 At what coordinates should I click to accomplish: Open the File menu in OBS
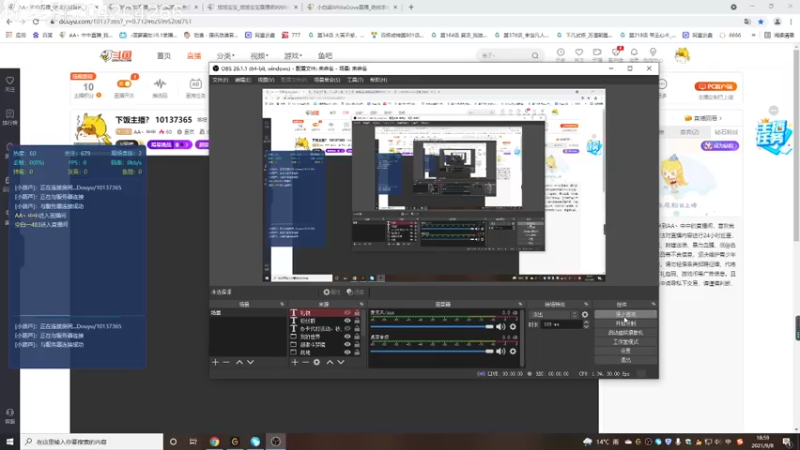(x=220, y=80)
